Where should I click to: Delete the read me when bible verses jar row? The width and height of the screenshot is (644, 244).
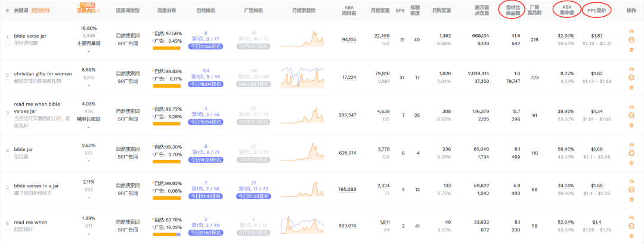coord(631,125)
